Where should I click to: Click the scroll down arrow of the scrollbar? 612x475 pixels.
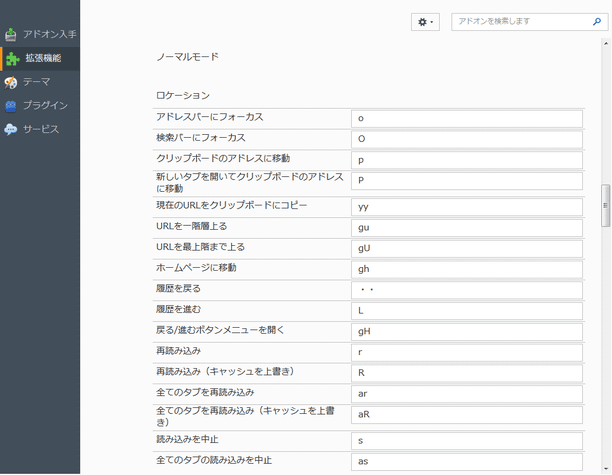(606, 469)
